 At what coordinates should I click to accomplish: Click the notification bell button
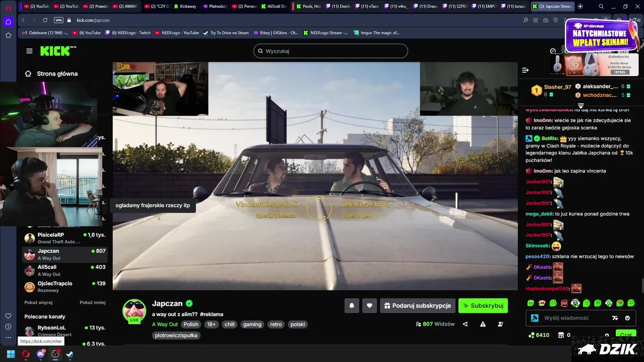[x=352, y=305]
